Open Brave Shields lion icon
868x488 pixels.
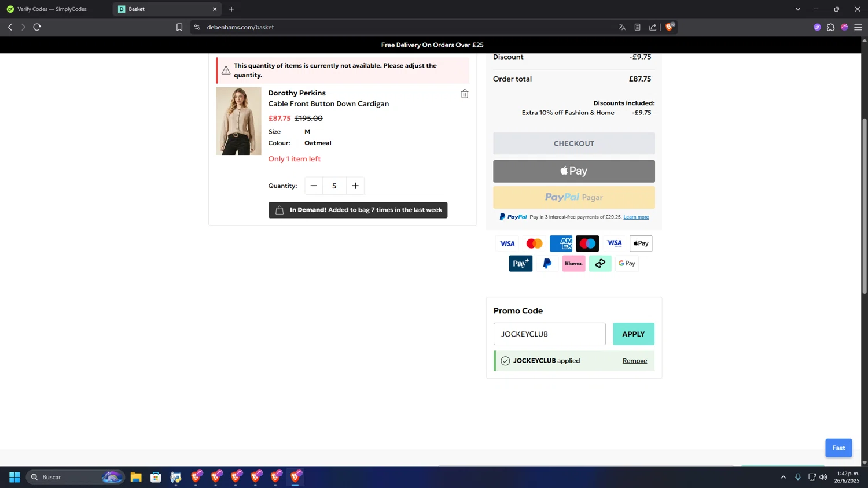pos(670,27)
